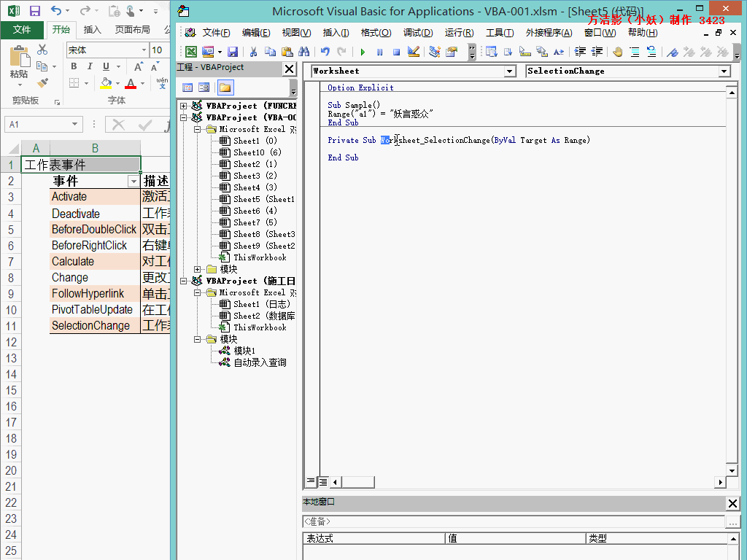Image resolution: width=747 pixels, height=560 pixels.
Task: Switch to Full Module View at code window bottom
Action: tap(323, 481)
